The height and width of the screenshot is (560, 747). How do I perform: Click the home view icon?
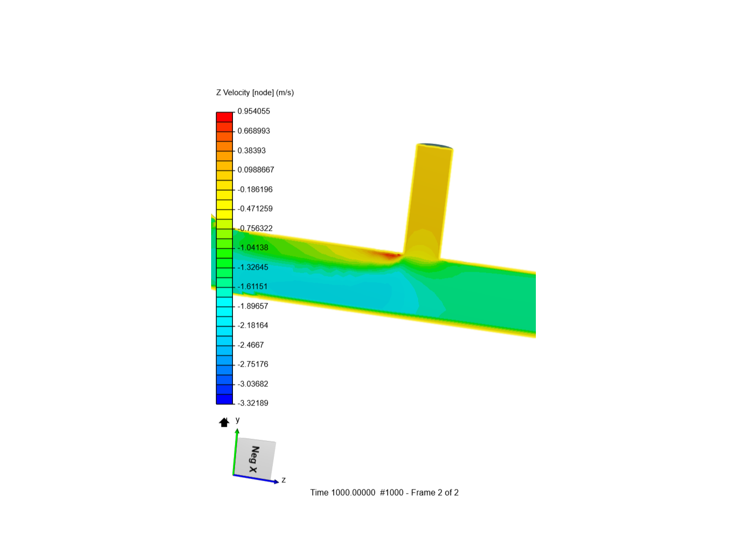tap(224, 422)
